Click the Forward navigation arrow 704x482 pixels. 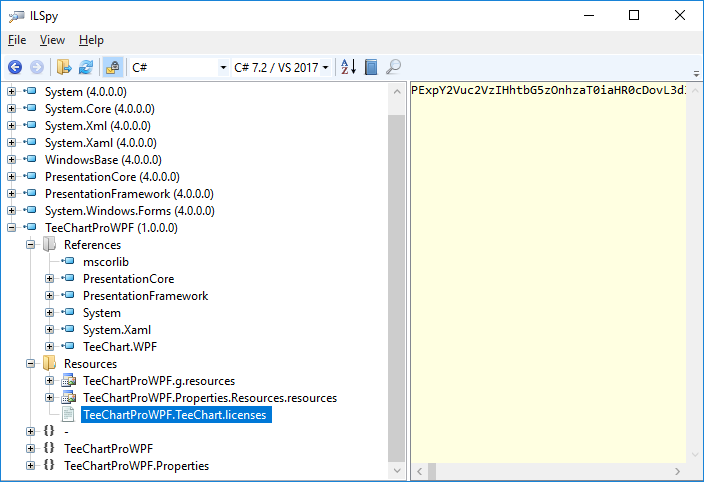click(x=37, y=67)
